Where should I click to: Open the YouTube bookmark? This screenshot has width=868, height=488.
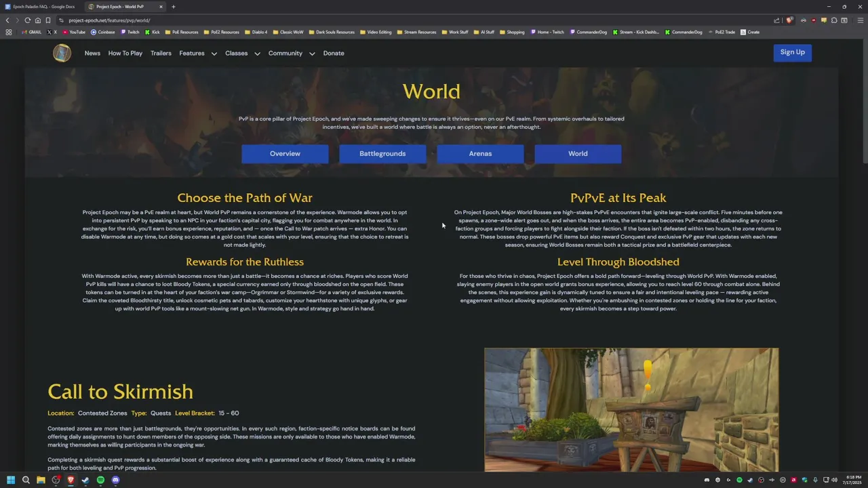tap(74, 32)
